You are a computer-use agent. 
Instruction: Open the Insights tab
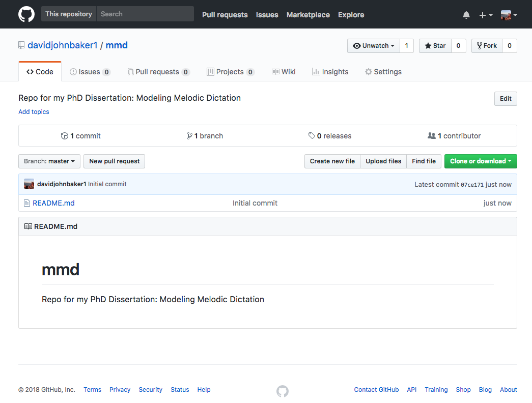pyautogui.click(x=330, y=72)
